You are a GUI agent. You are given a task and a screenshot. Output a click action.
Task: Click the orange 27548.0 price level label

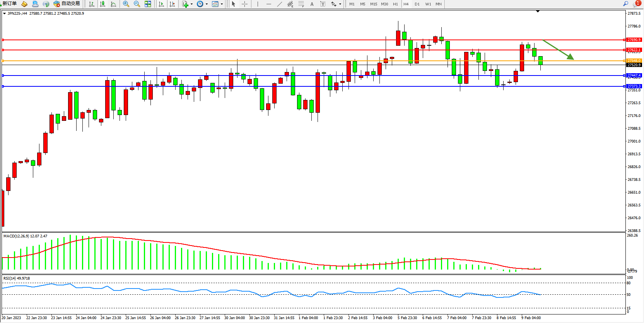pos(634,61)
